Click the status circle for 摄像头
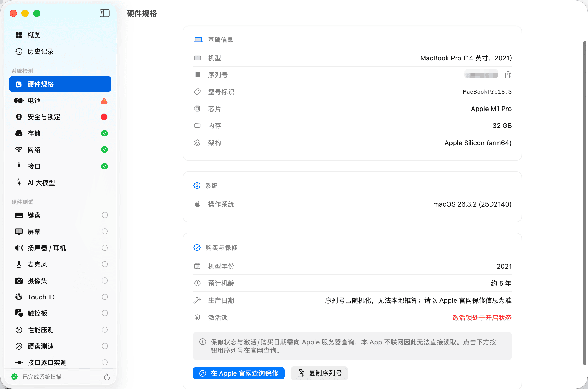This screenshot has width=588, height=389. coord(105,280)
